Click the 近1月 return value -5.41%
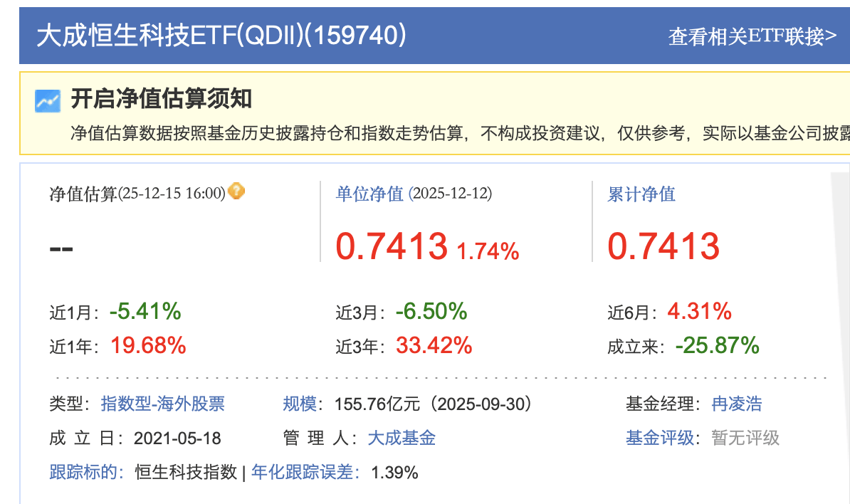Image resolution: width=850 pixels, height=504 pixels. tap(145, 311)
